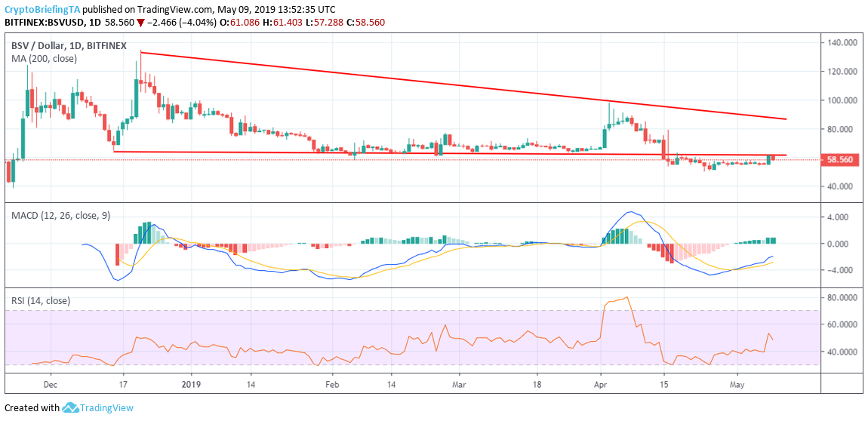Click the Mar date axis label
The height and width of the screenshot is (421, 868).
(459, 383)
